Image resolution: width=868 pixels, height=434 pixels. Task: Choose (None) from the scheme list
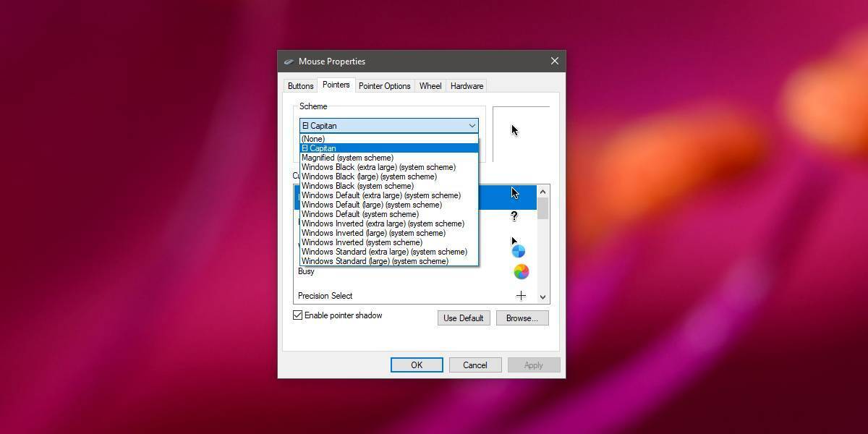pos(389,139)
